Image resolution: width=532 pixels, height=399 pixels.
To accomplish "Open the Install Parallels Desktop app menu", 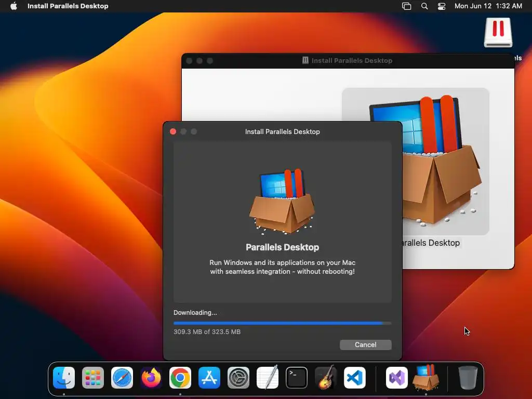I will [x=68, y=6].
